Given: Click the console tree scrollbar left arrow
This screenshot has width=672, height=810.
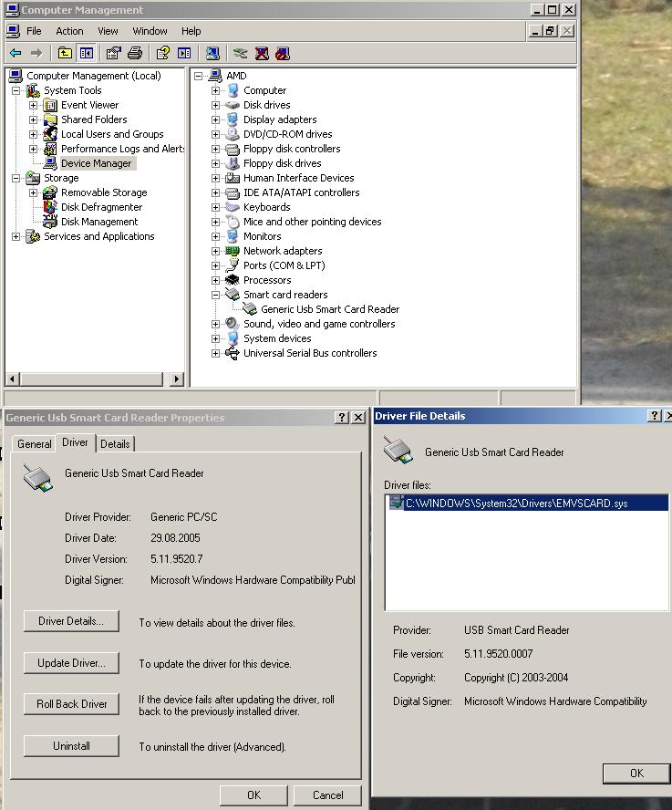Looking at the screenshot, I should tap(14, 379).
